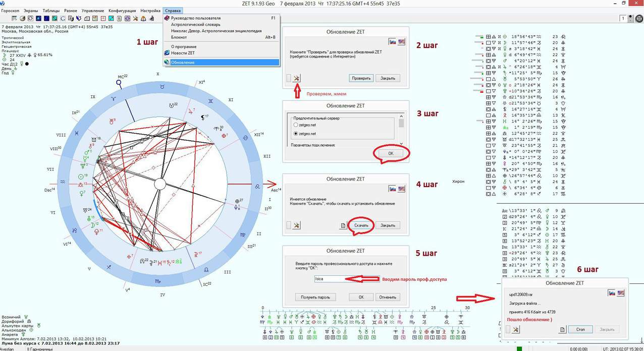644x351 pixels.
Task: Click the password input field
Action: coord(347,278)
